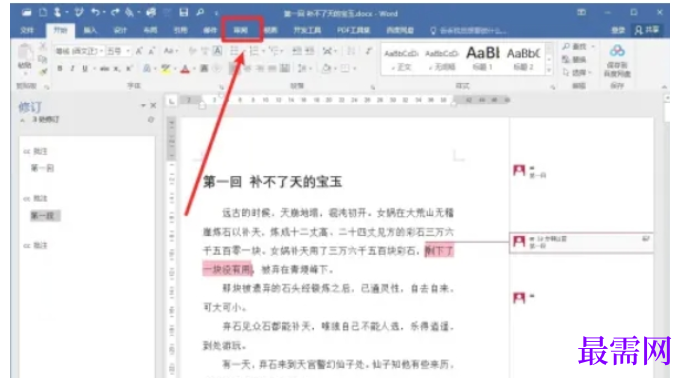Switch to the Developer tab

[x=307, y=30]
